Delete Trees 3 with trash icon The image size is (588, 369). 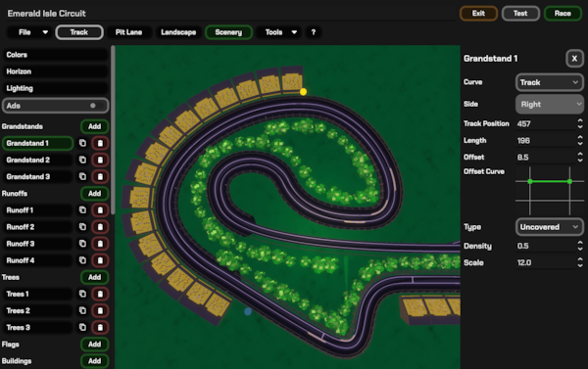[x=100, y=328]
